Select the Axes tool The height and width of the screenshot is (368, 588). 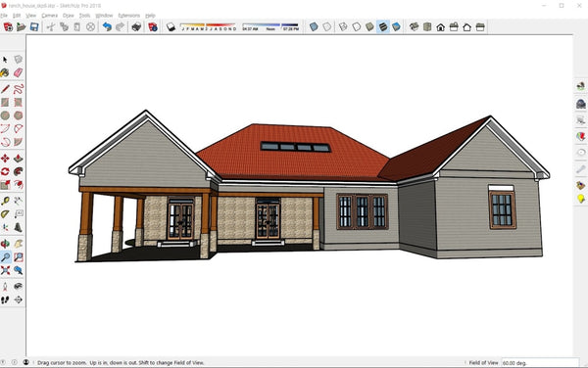[5, 227]
